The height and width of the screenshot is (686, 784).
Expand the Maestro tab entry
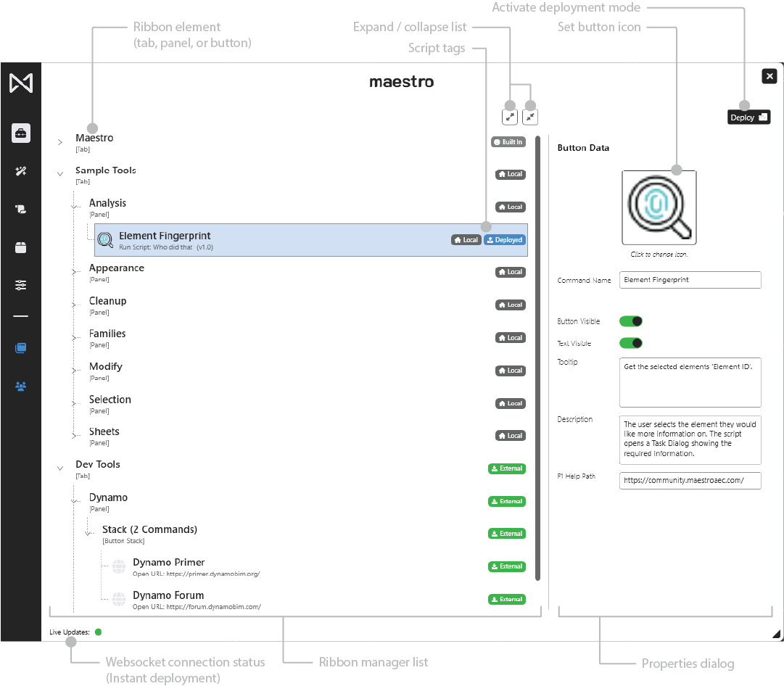(60, 143)
